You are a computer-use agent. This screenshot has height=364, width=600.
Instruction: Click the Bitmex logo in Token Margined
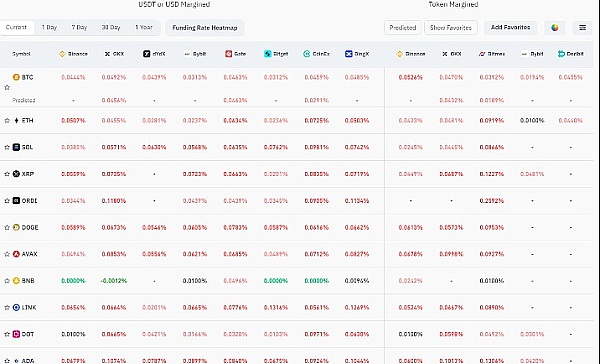[482, 54]
